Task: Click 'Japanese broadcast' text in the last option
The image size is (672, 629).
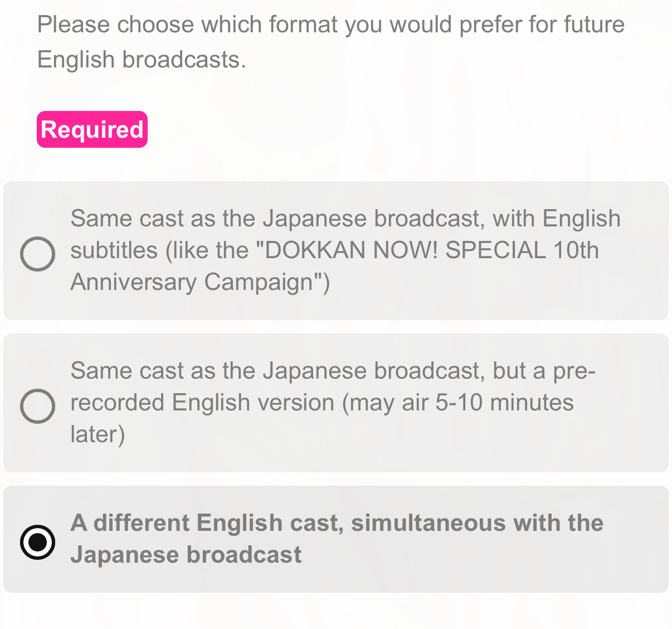Action: (186, 555)
